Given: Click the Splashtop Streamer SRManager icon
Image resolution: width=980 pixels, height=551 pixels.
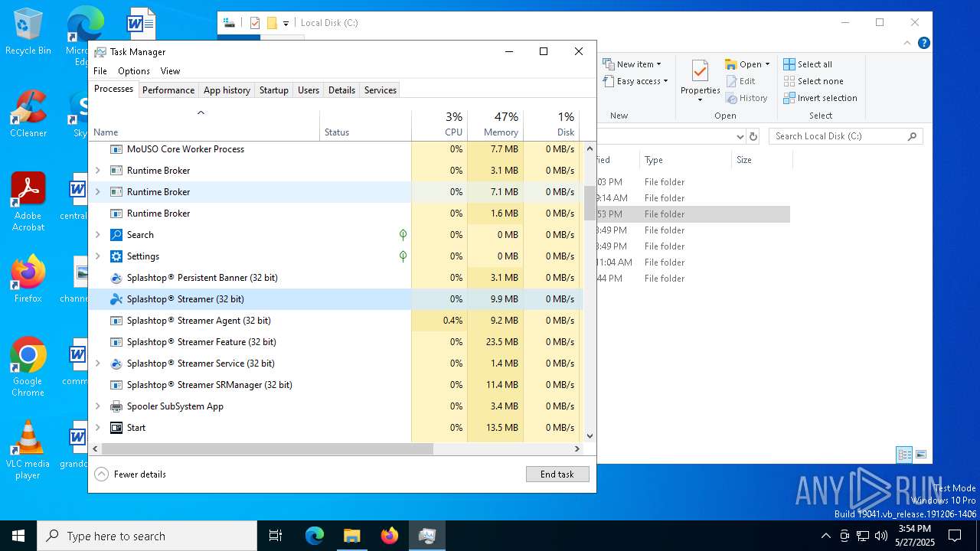Looking at the screenshot, I should [x=116, y=385].
